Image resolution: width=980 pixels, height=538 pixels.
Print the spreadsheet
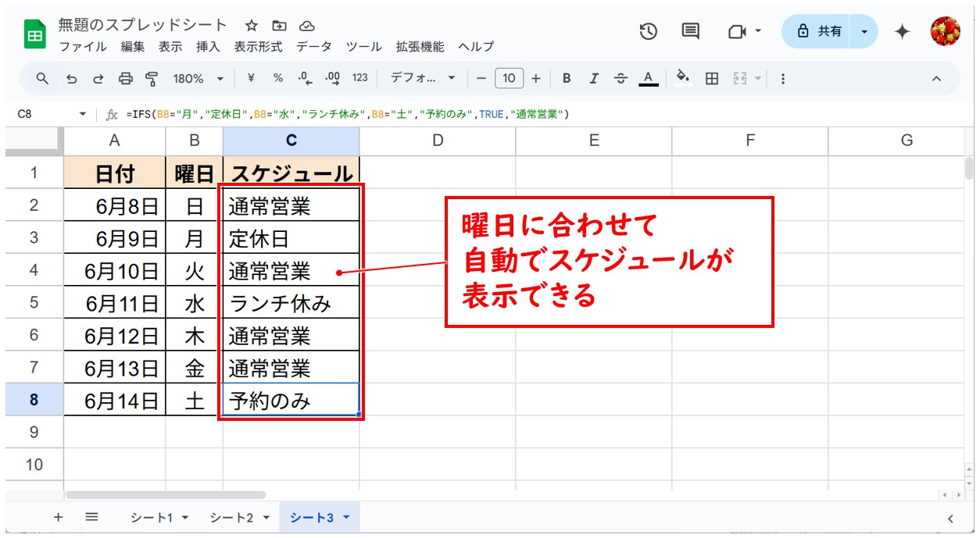[x=125, y=78]
